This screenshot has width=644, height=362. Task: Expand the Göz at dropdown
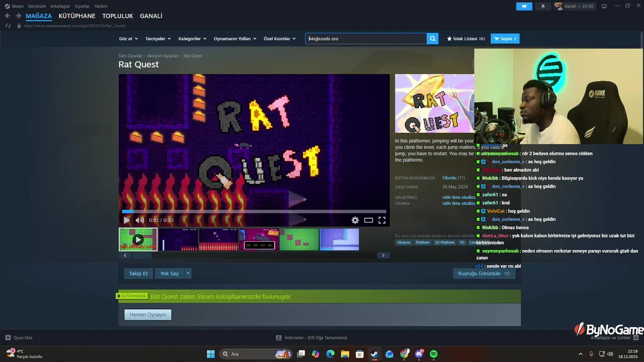click(128, 39)
